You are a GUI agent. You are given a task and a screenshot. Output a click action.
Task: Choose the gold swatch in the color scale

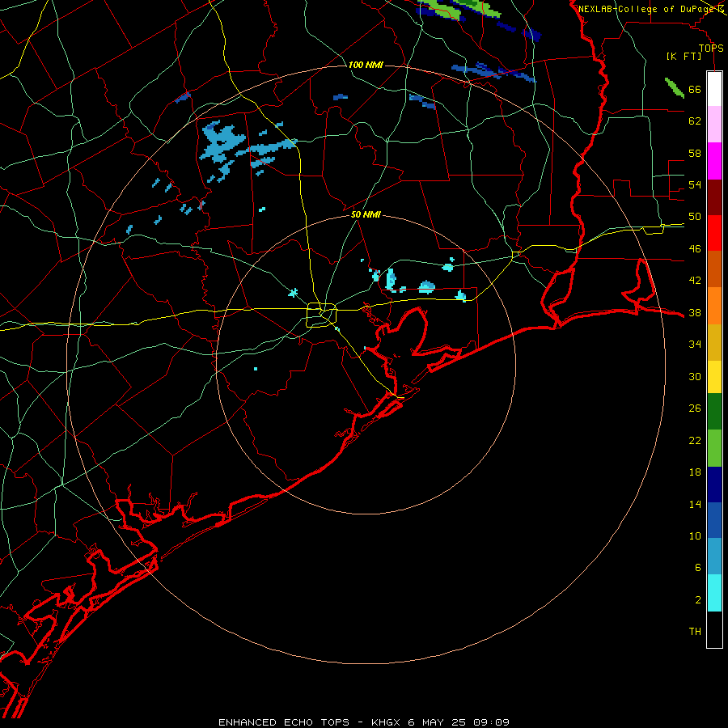click(714, 342)
